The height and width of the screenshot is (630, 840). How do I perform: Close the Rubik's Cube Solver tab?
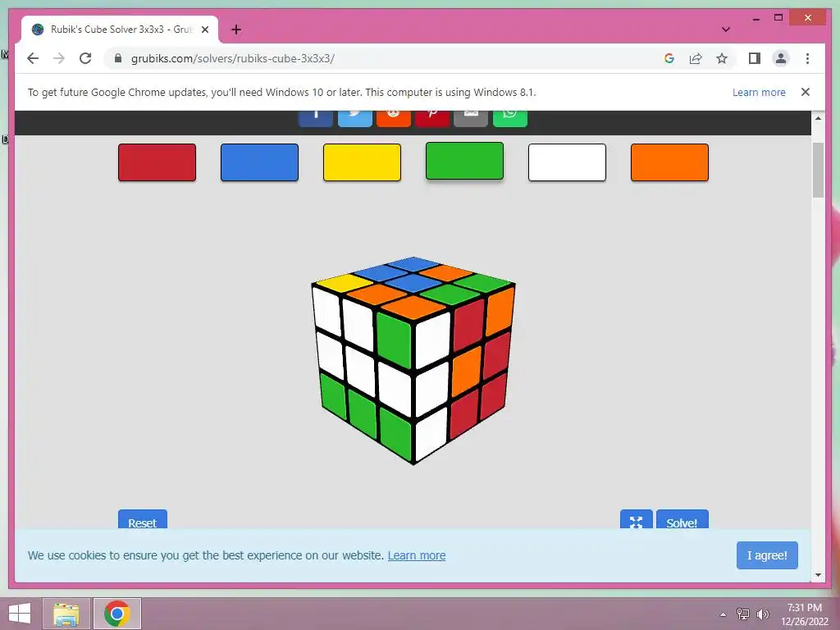204,30
